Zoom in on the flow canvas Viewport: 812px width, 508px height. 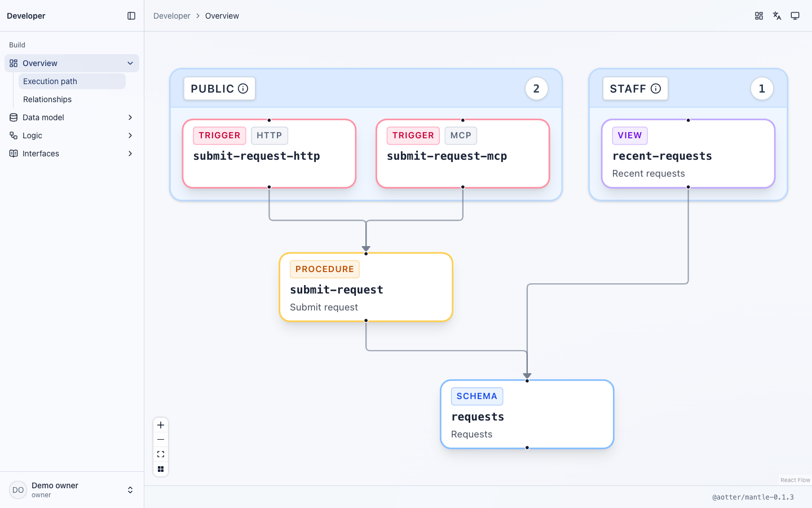[x=161, y=425]
